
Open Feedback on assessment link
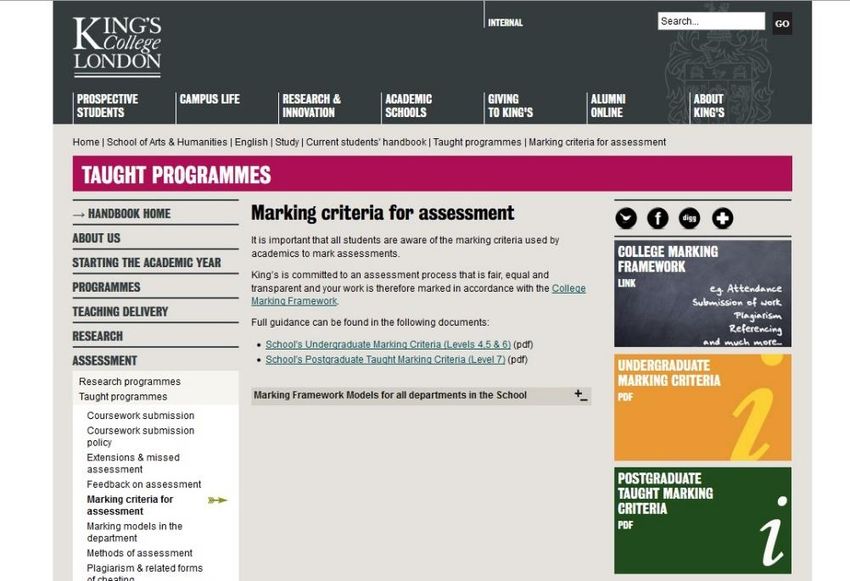[144, 485]
